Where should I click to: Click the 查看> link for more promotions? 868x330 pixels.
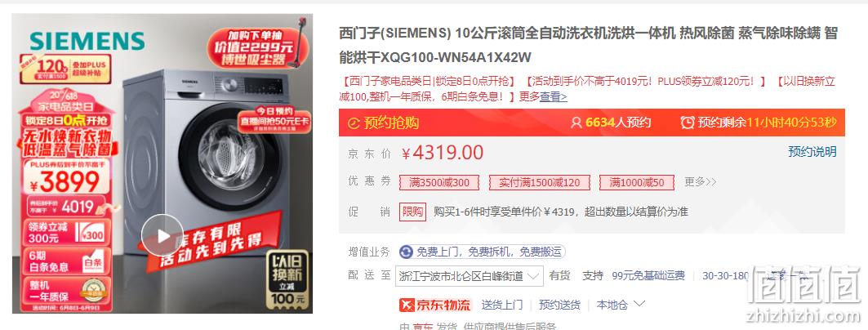[554, 97]
